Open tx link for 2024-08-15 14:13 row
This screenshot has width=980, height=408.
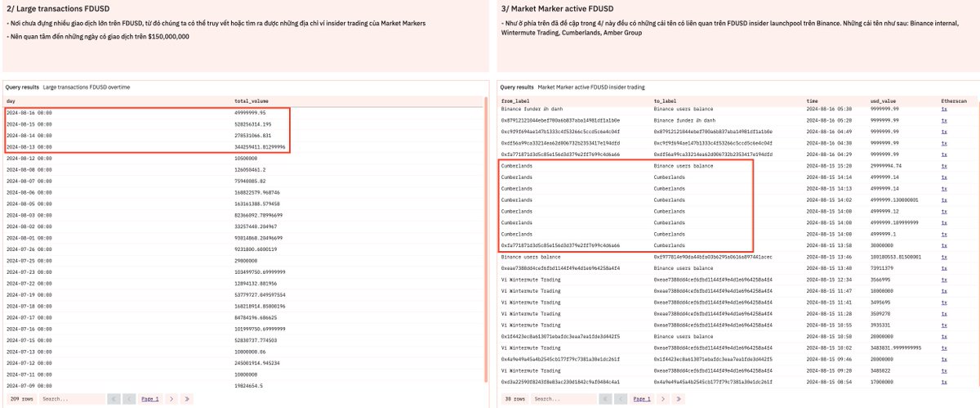click(944, 188)
